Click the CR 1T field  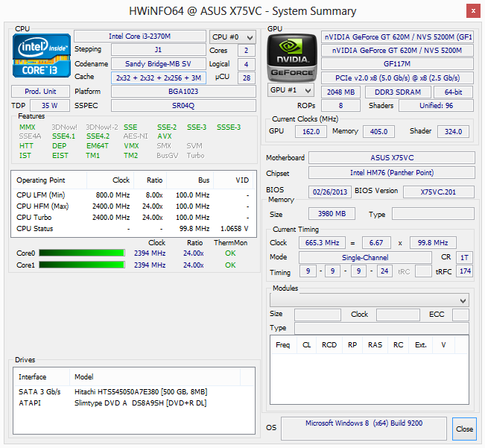pyautogui.click(x=464, y=257)
